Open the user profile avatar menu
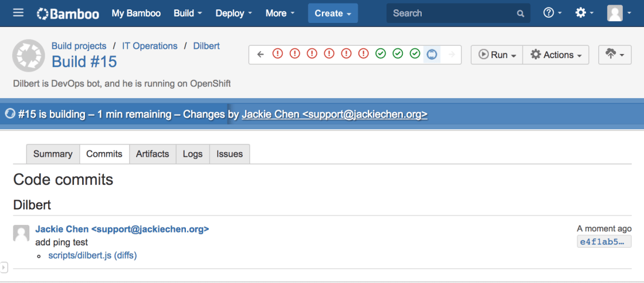Image resolution: width=644 pixels, height=283 pixels. 619,13
